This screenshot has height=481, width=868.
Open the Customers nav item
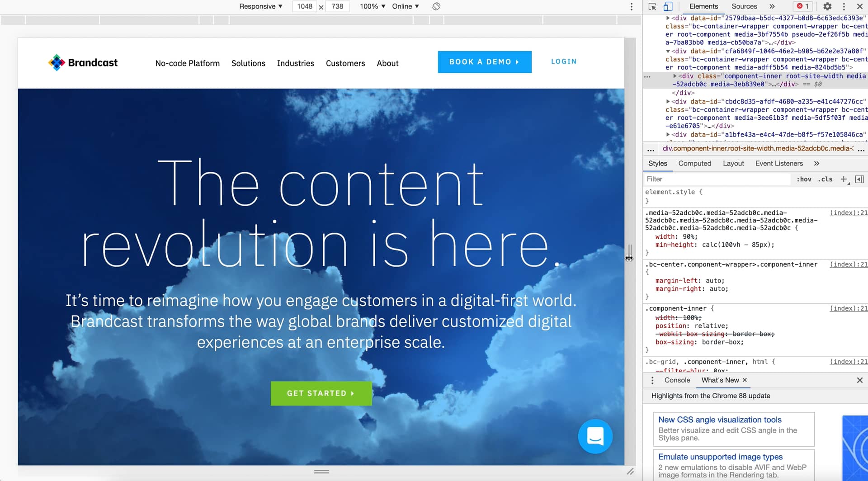coord(345,63)
